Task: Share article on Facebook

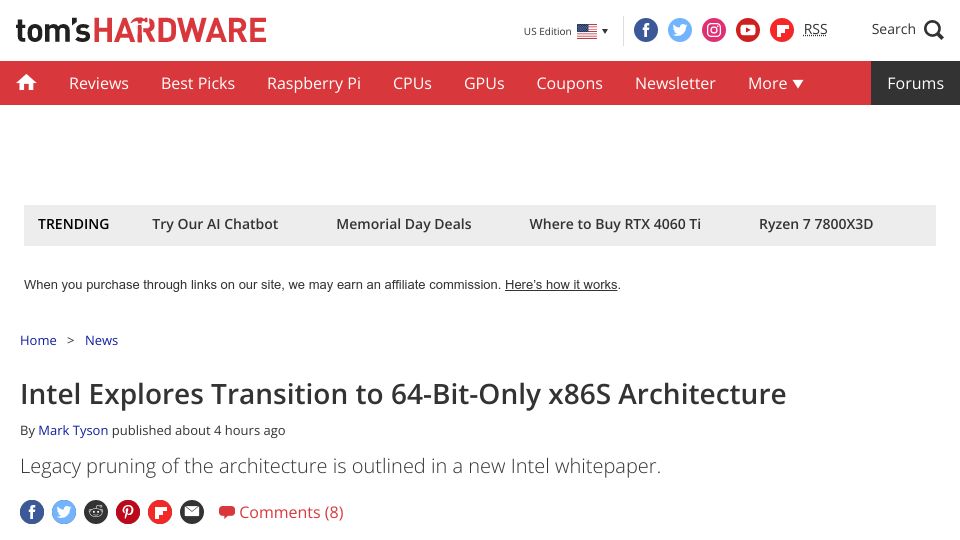Action: tap(32, 512)
